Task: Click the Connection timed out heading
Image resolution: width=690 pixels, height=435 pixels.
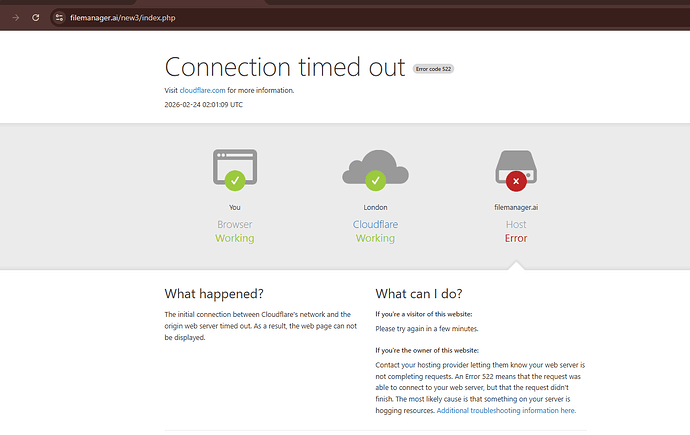Action: coord(285,67)
